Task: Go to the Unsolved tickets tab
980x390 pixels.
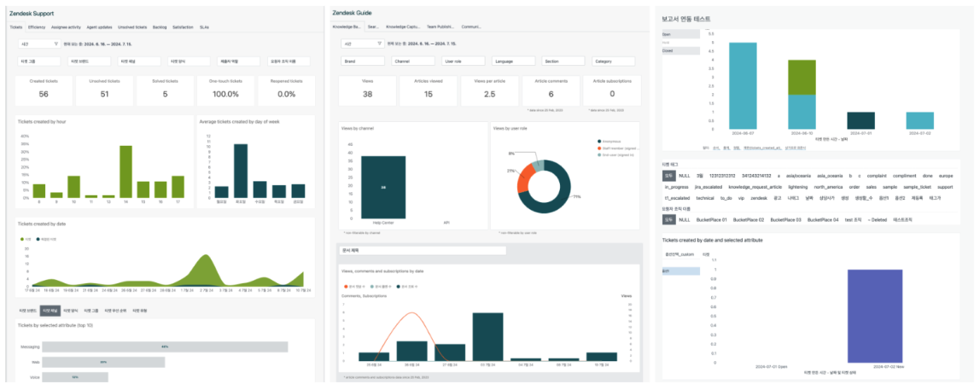Action: click(132, 27)
